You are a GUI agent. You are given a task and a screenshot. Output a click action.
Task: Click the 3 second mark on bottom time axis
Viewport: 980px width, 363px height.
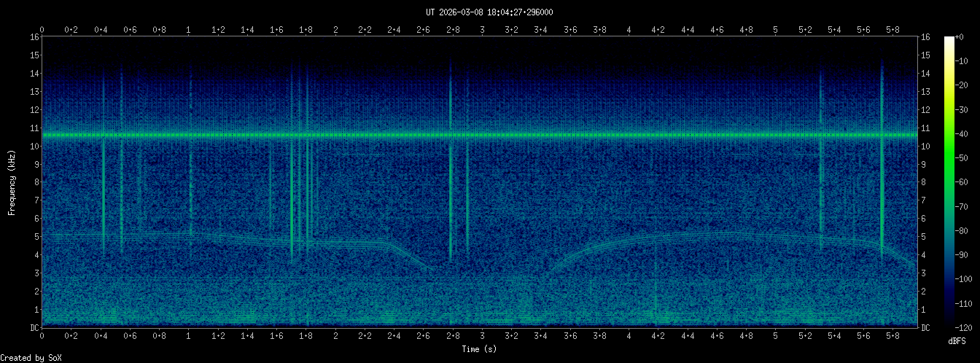pos(483,336)
